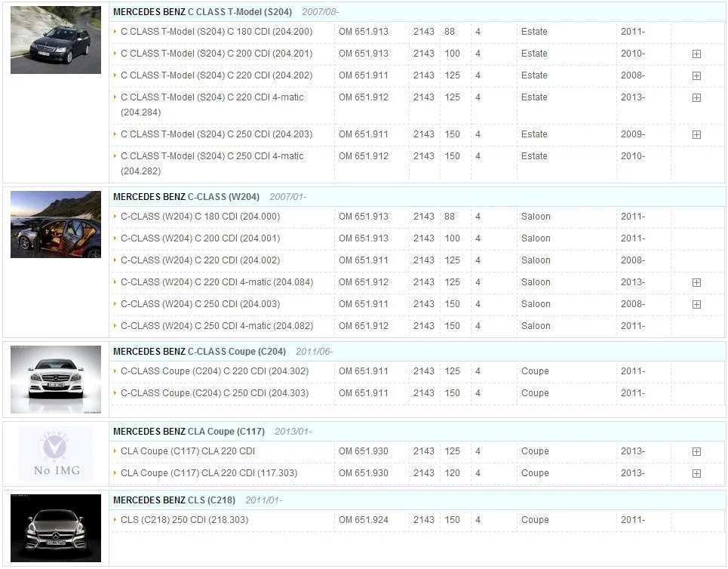Expand details for C 200 CDI (204.201) Estate row
The image size is (728, 569).
point(696,54)
